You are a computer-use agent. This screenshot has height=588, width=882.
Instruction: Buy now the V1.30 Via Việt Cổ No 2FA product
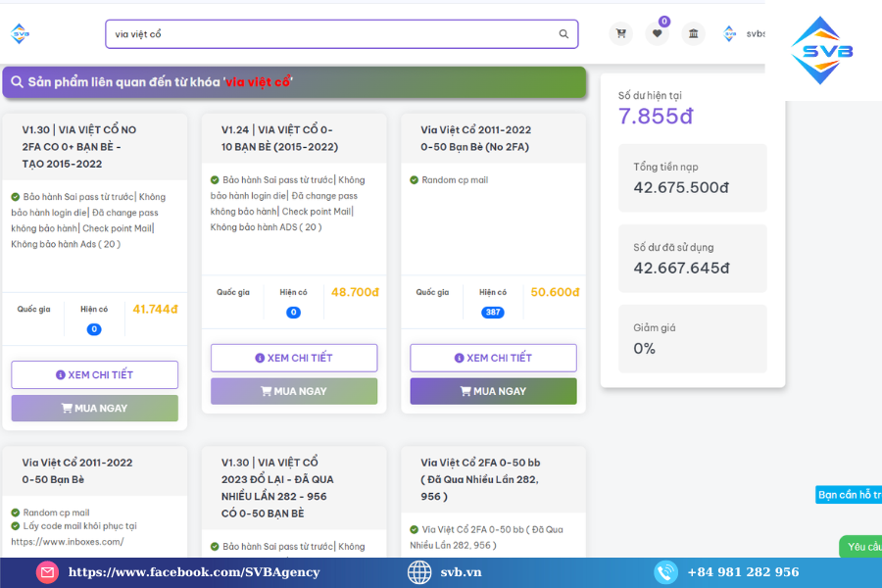94,408
